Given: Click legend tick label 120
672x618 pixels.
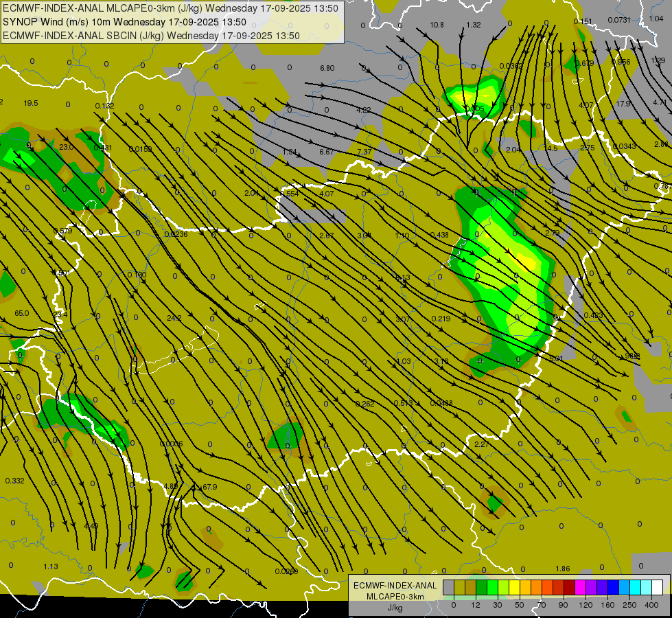Looking at the screenshot, I should pyautogui.click(x=586, y=605).
